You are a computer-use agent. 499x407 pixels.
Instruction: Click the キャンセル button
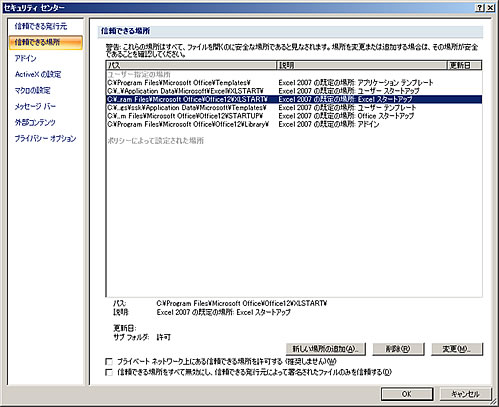[465, 394]
